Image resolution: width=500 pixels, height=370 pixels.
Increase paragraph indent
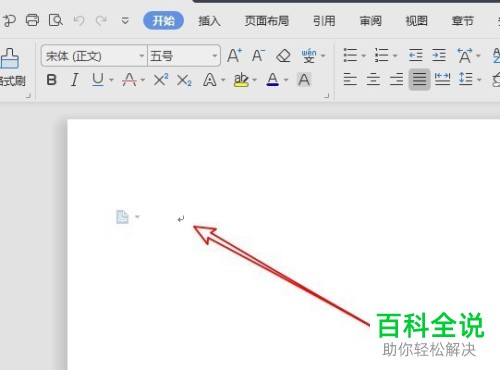coord(439,55)
